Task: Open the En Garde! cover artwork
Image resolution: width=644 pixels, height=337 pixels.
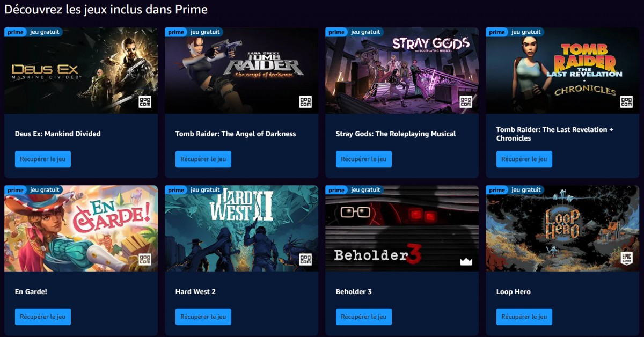Action: coord(81,229)
